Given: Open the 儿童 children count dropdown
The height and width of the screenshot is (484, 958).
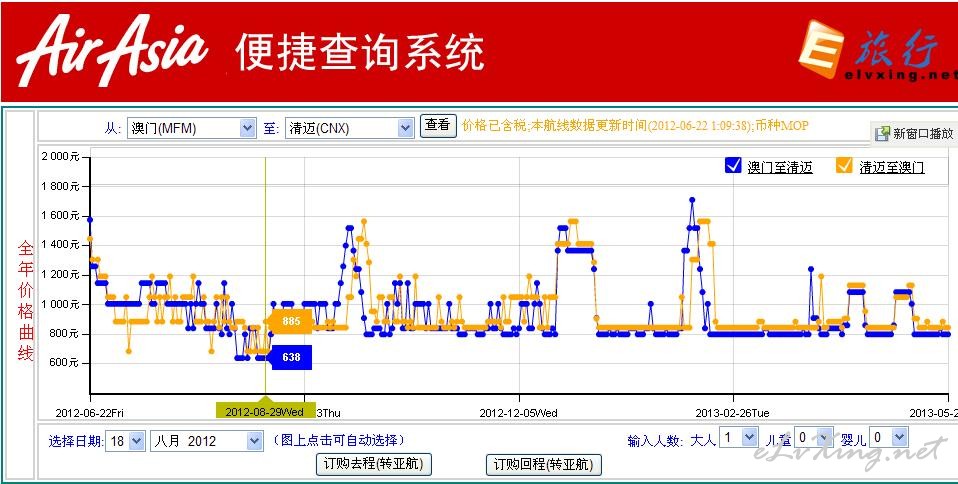Looking at the screenshot, I should coord(813,438).
